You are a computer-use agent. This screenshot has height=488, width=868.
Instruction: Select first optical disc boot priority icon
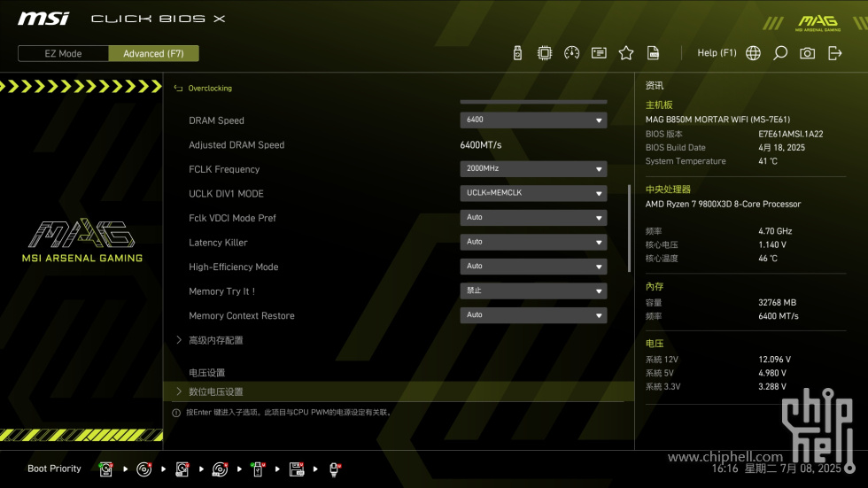coord(143,469)
